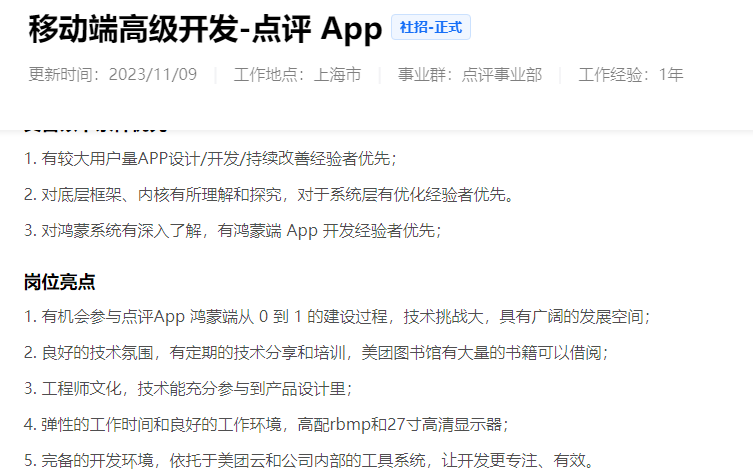Click the 社招-正式 badge
The height and width of the screenshot is (476, 753).
click(x=430, y=28)
